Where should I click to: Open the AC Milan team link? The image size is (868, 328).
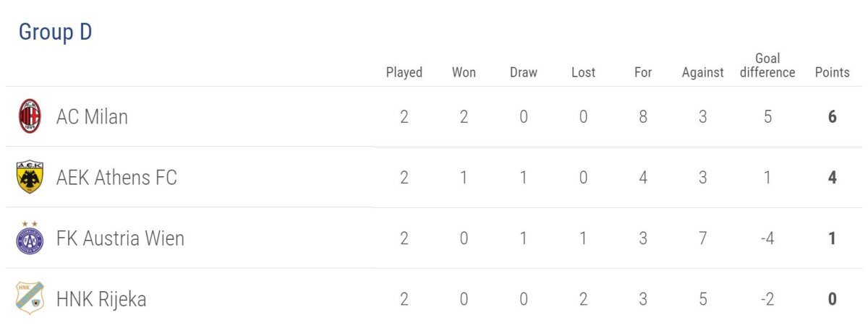tap(92, 117)
